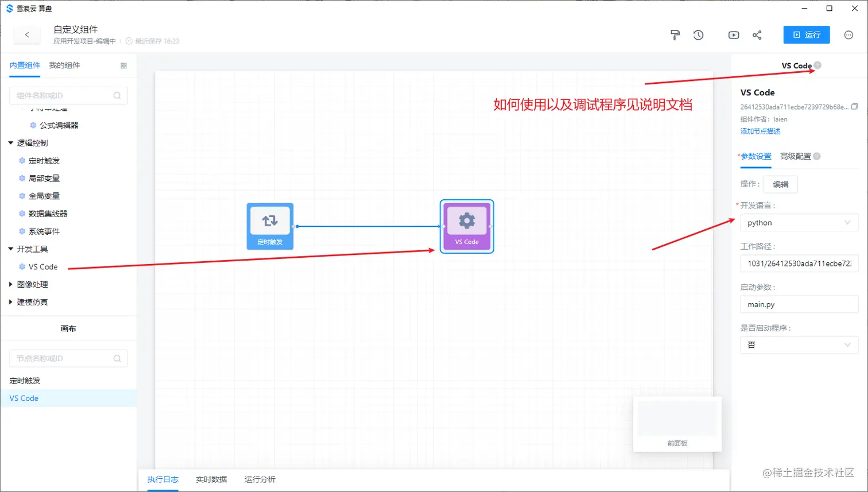Click the grid view icon beside 我的组件
Screen dimensions: 868x492
click(x=123, y=65)
